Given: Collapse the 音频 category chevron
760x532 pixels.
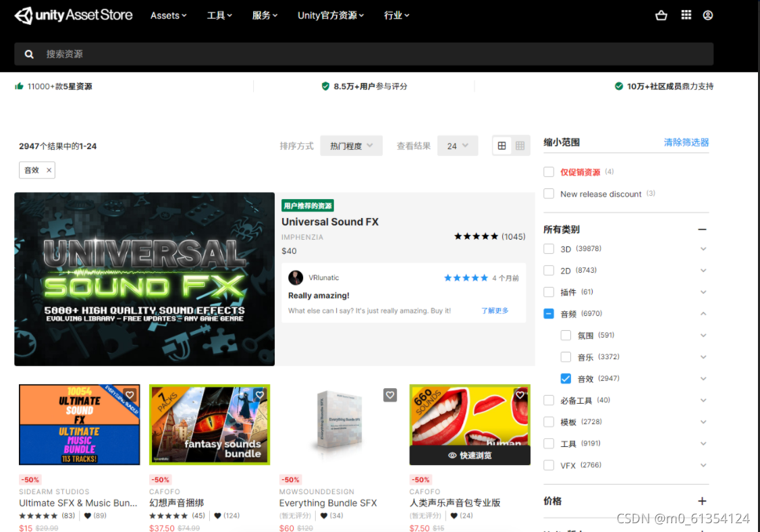Looking at the screenshot, I should point(703,314).
